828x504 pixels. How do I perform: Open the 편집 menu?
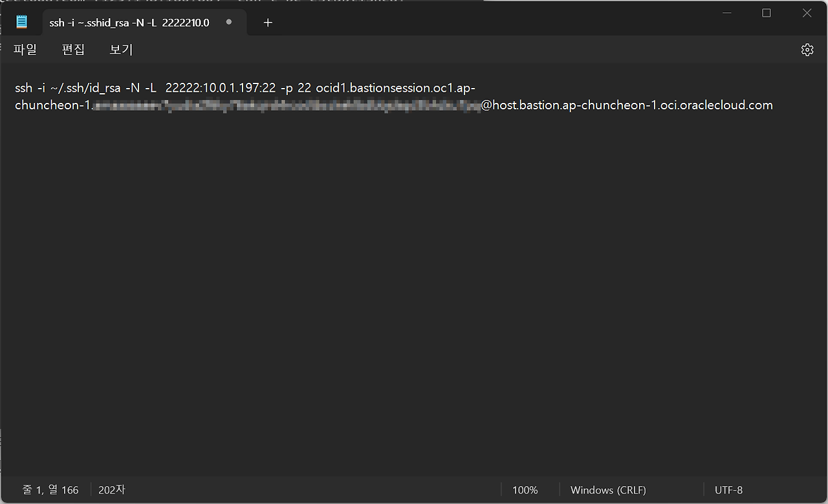(73, 50)
